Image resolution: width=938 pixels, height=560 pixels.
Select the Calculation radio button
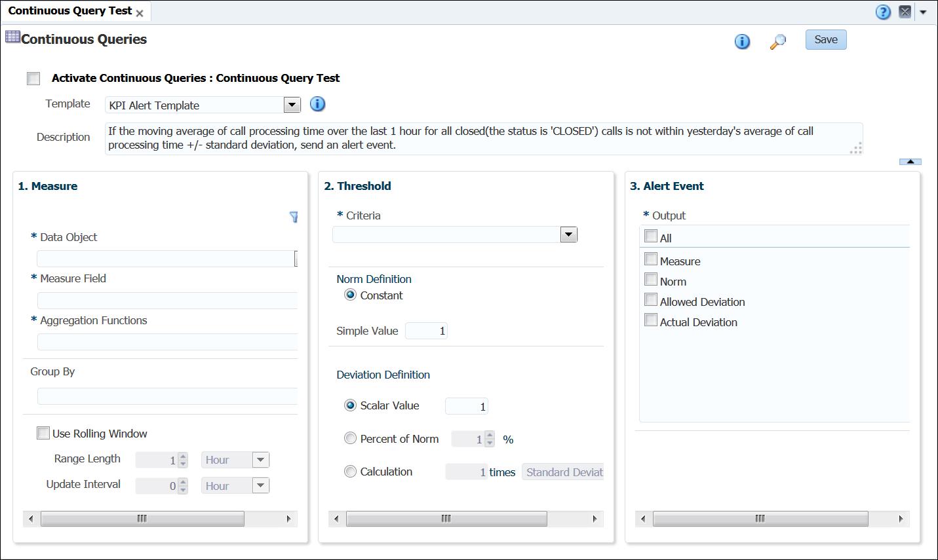point(351,472)
